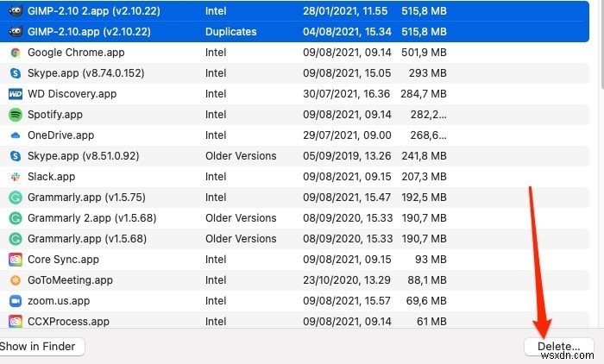Click the OneDrive cloud icon
The image size is (604, 364).
[15, 135]
